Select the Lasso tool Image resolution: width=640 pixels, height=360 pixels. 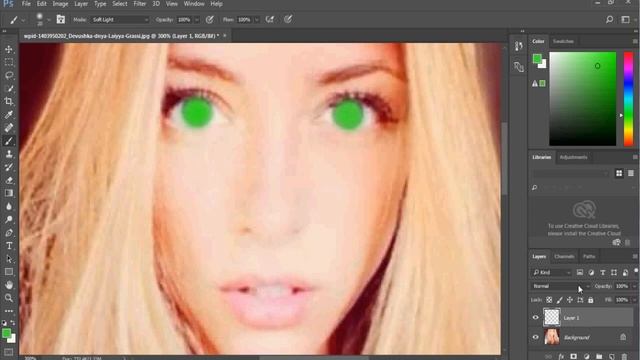coord(9,76)
